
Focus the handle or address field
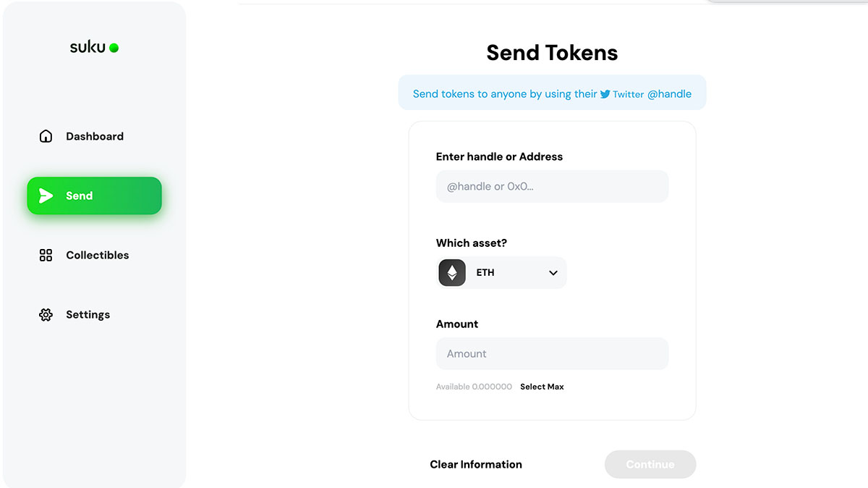click(x=552, y=186)
